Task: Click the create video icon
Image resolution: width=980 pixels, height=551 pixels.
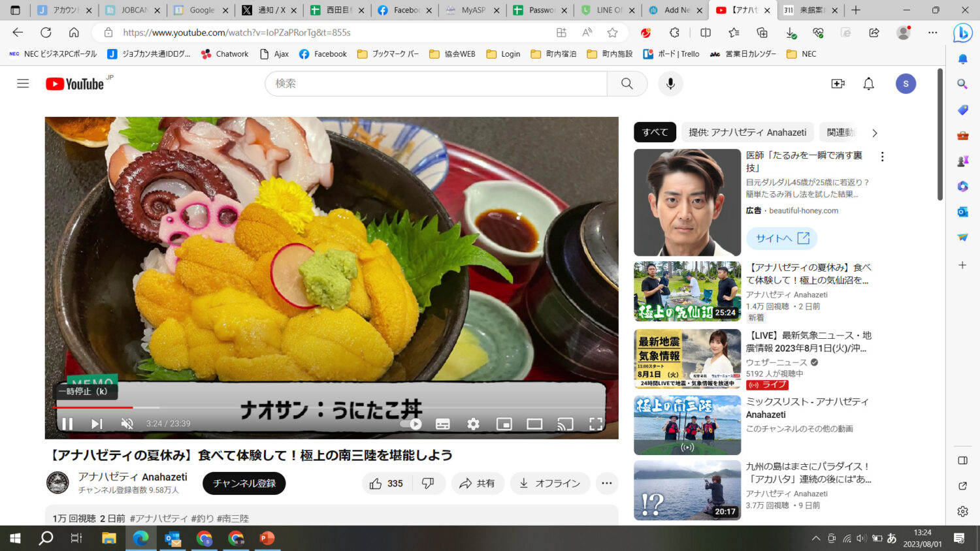Action: tap(838, 84)
